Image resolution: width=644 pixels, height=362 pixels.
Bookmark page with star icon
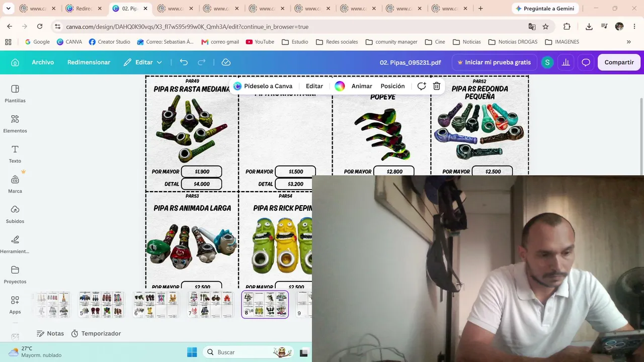pyautogui.click(x=545, y=27)
